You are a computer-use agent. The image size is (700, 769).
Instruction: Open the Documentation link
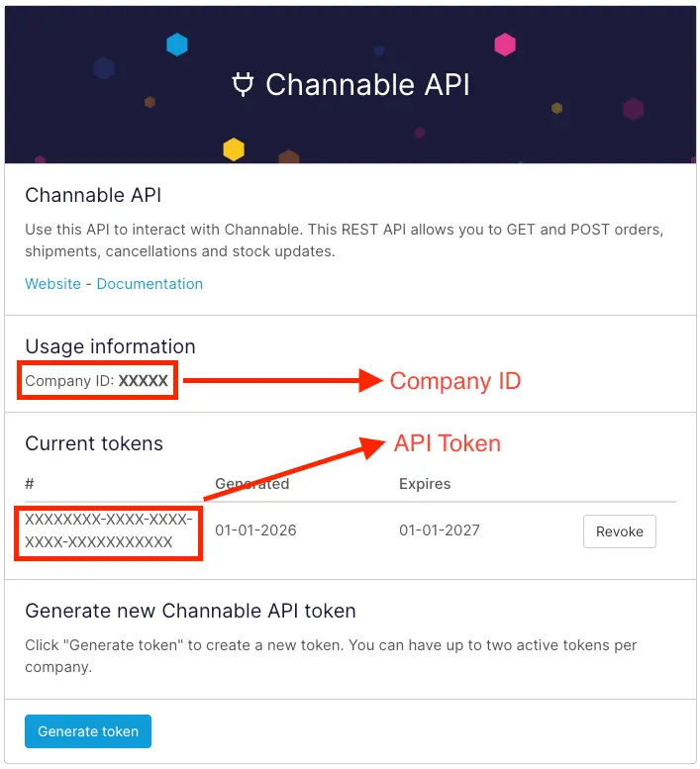click(150, 284)
